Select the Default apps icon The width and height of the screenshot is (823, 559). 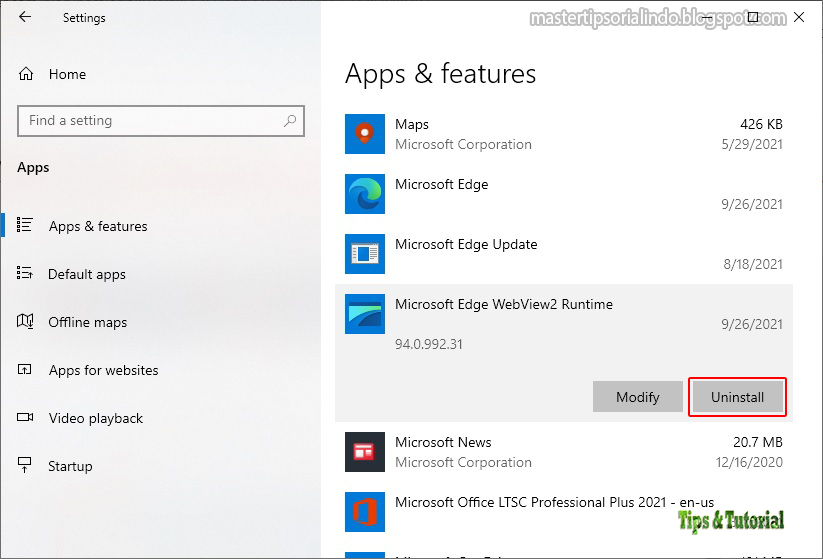click(x=25, y=273)
